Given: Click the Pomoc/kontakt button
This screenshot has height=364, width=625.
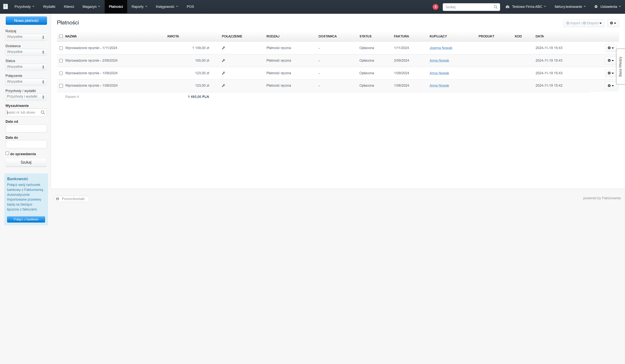Looking at the screenshot, I should pos(72,199).
